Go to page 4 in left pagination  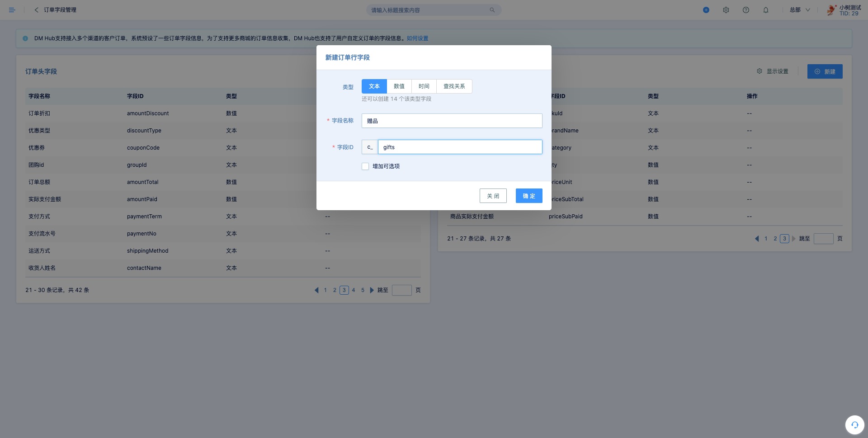tap(354, 290)
